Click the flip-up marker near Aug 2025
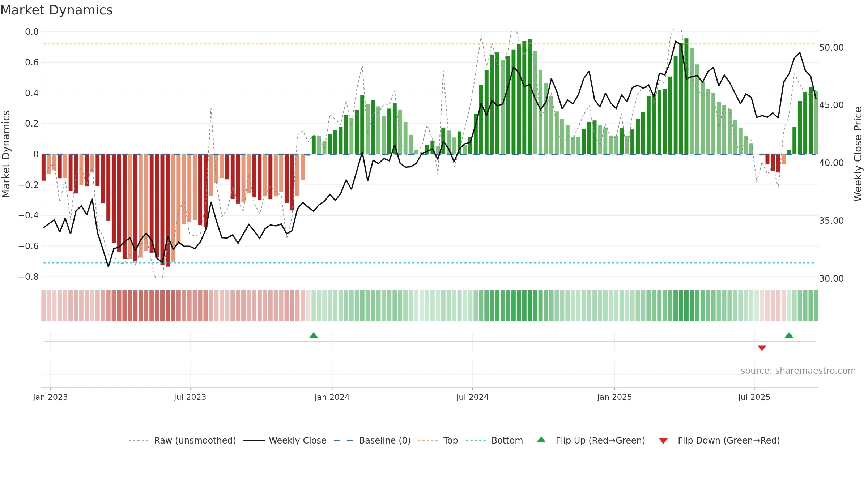The image size is (868, 488). pyautogui.click(x=789, y=335)
